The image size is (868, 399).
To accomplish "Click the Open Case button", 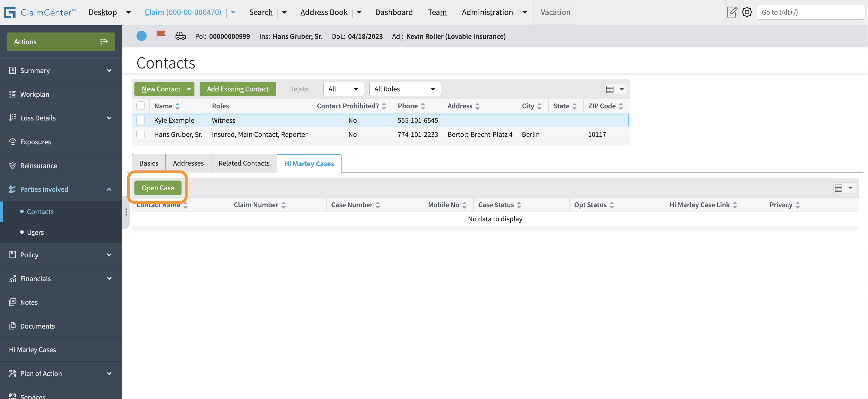I will coord(158,188).
